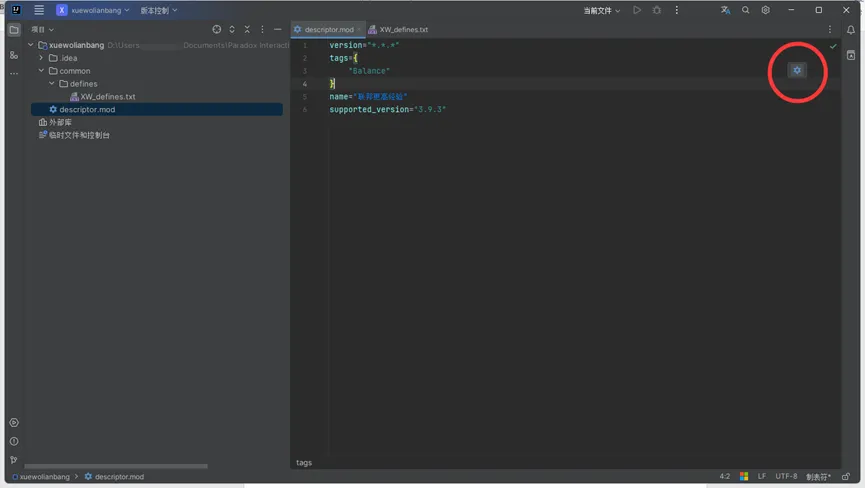Open the Translate plugin icon
This screenshot has width=865, height=488.
point(725,10)
